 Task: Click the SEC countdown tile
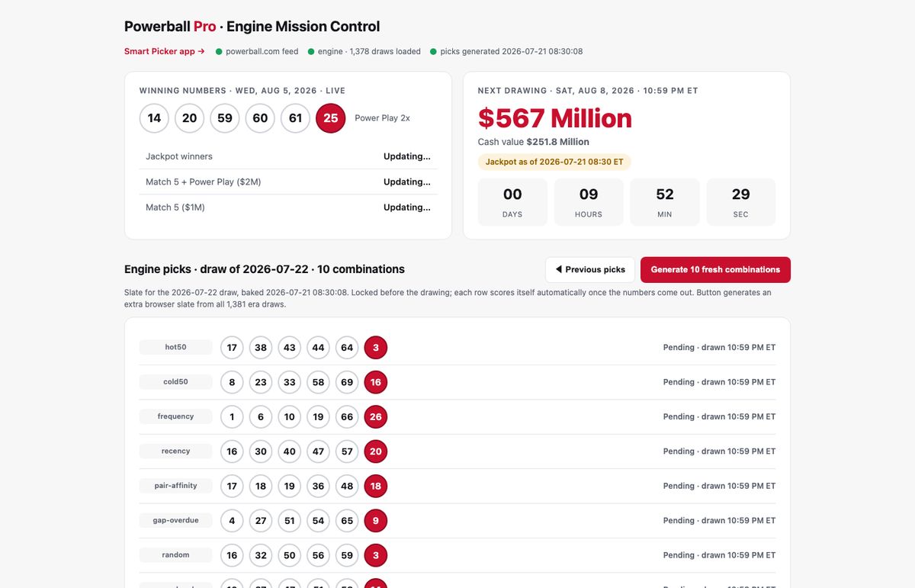(x=741, y=202)
